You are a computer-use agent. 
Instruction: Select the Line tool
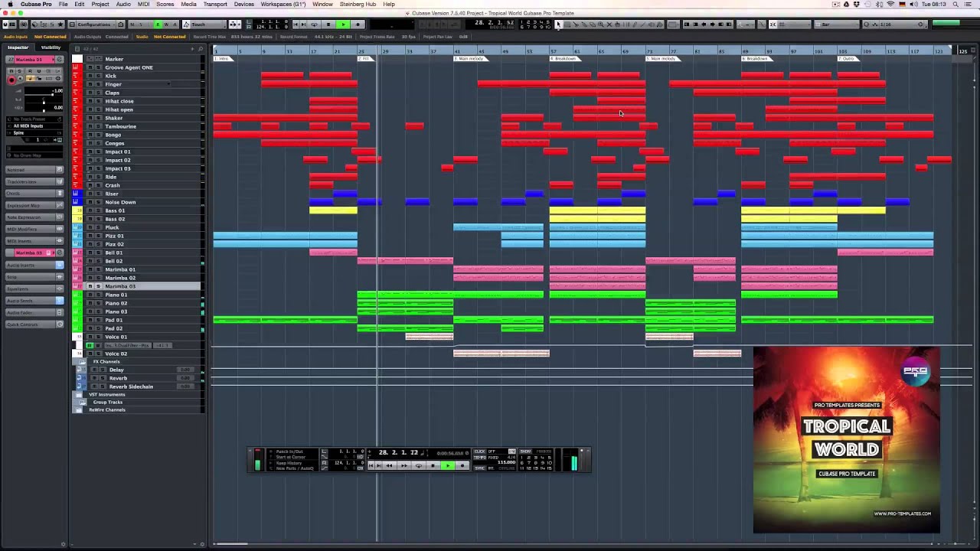643,24
